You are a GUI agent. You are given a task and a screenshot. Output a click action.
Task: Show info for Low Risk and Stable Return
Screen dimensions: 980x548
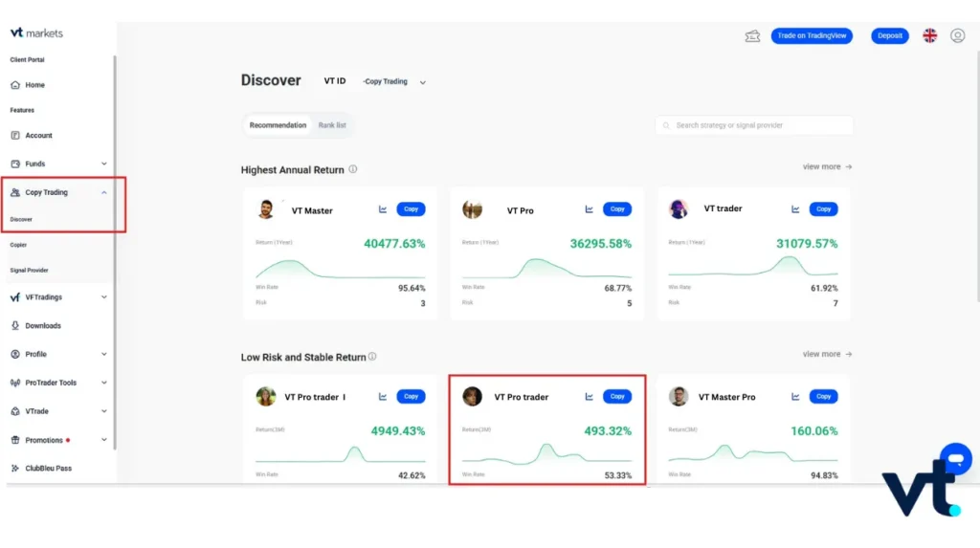[x=372, y=357]
